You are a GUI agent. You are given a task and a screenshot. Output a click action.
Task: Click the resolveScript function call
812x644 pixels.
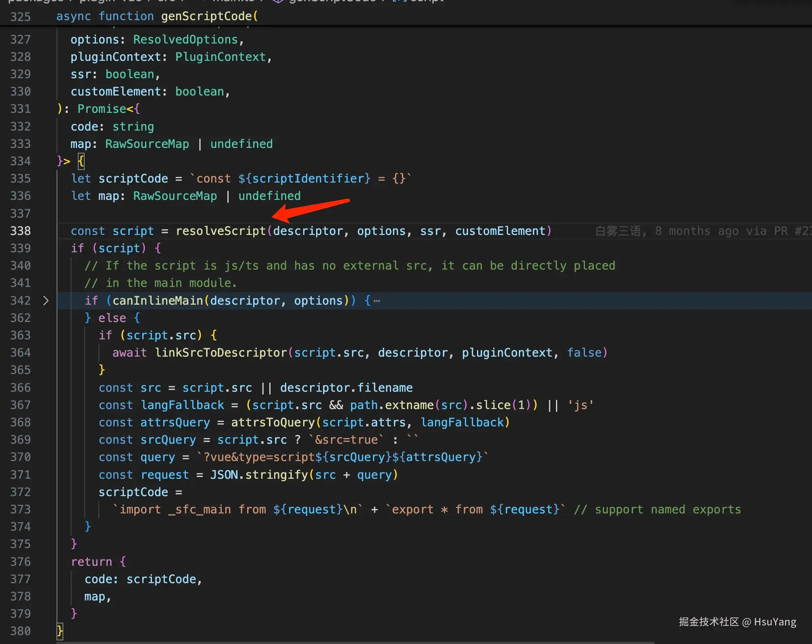tap(221, 231)
